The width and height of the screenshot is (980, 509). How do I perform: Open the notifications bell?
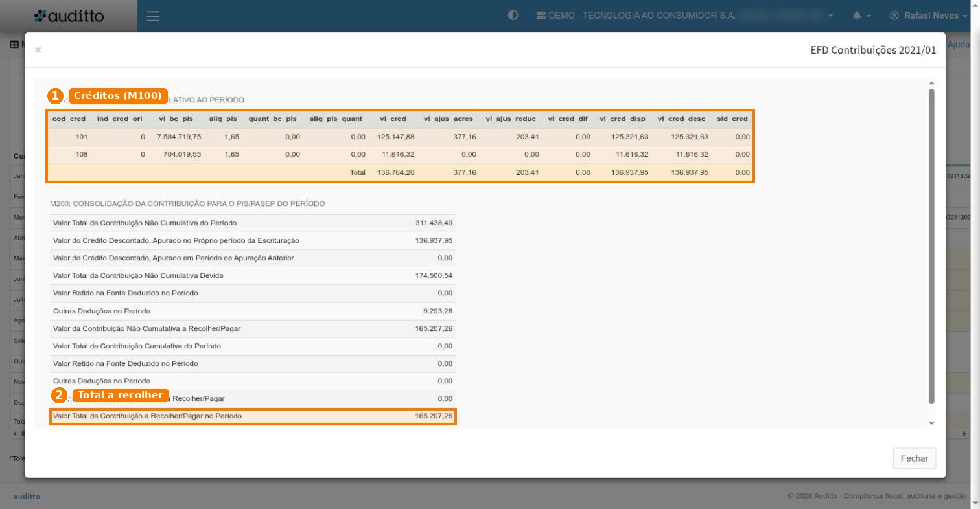pos(857,16)
